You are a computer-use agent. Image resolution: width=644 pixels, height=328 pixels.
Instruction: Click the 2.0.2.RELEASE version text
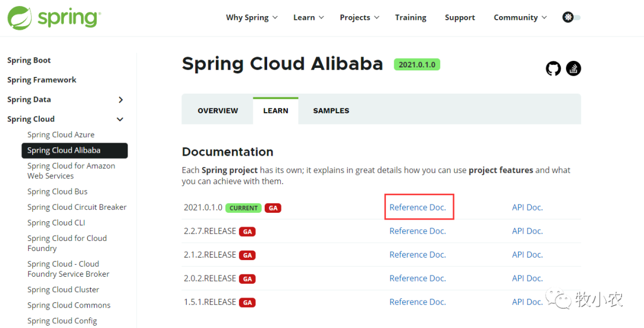click(x=210, y=279)
